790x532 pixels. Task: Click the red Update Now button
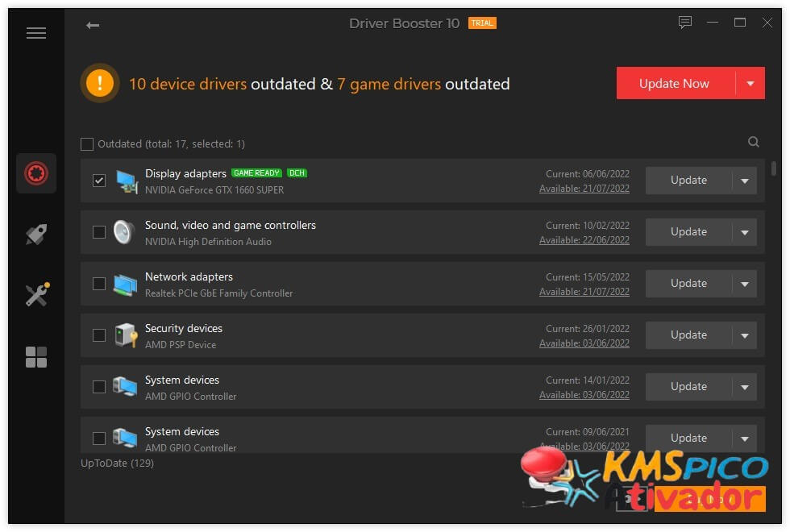tap(676, 83)
